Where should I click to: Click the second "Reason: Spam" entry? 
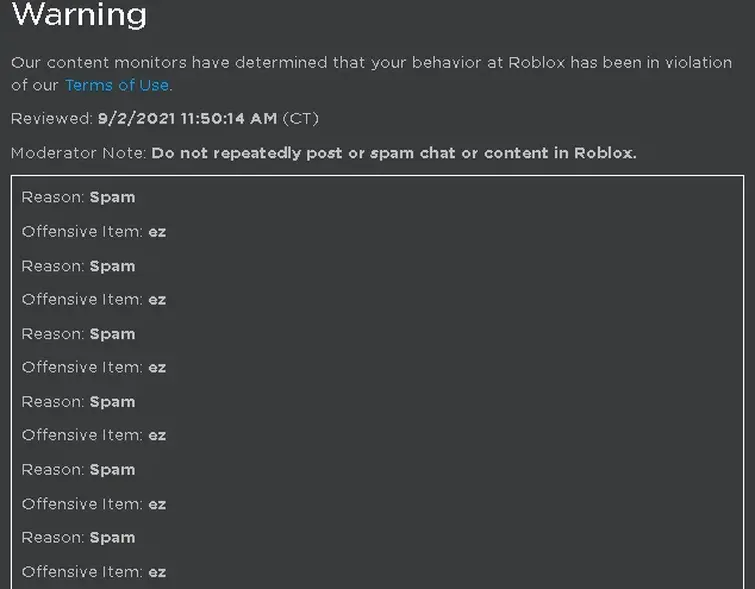tap(78, 266)
